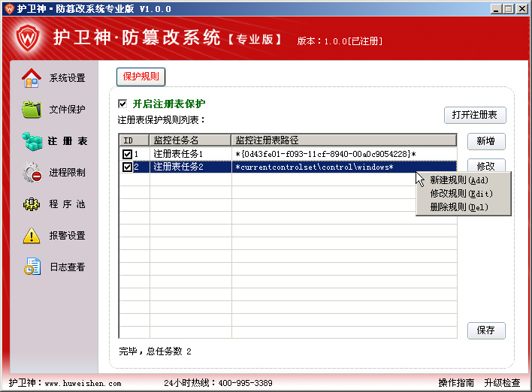Uncheck the checkbox for registry task 2
This screenshot has width=532, height=392.
pyautogui.click(x=127, y=167)
